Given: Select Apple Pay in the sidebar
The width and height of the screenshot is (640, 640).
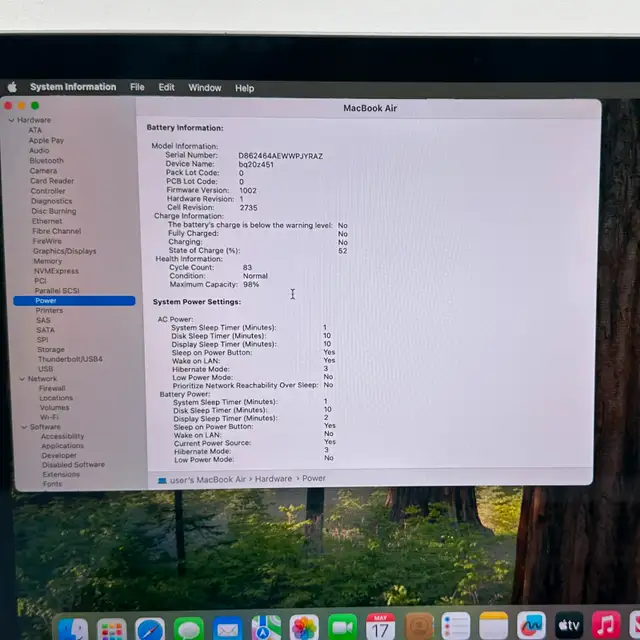Looking at the screenshot, I should pos(46,140).
